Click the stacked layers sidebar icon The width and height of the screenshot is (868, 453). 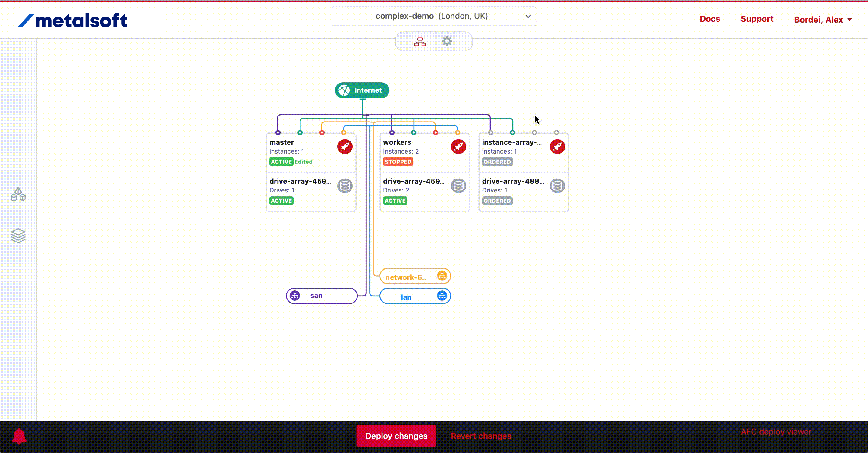click(x=18, y=236)
